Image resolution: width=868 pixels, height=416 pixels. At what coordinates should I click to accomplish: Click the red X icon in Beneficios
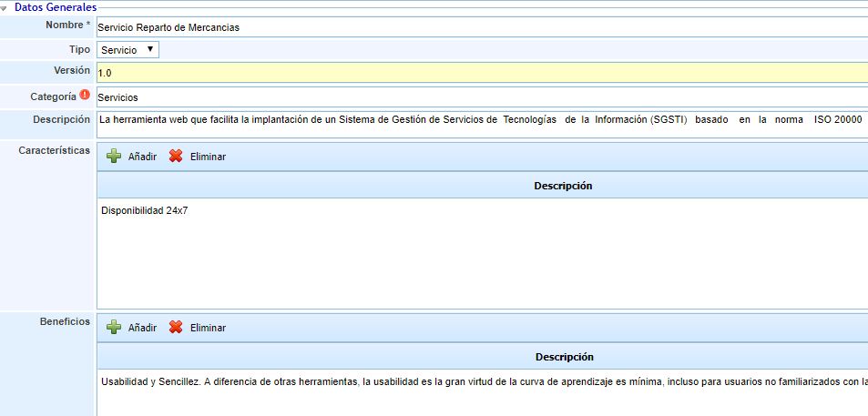point(176,328)
